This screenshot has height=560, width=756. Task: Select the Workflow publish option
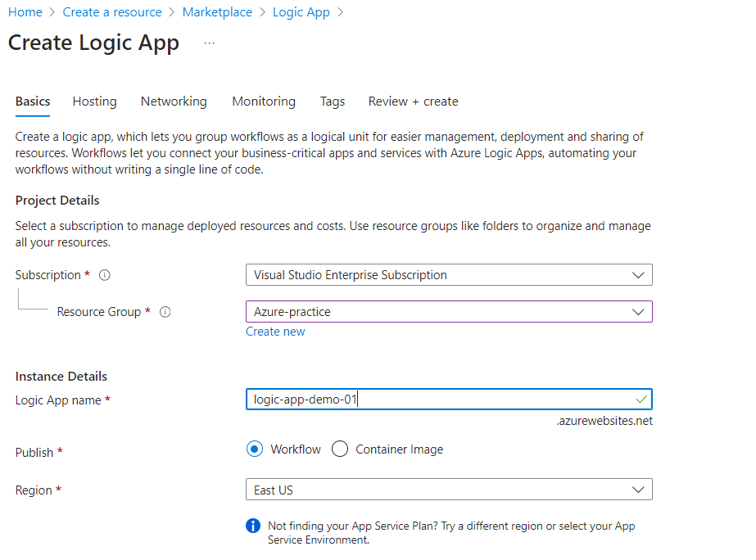(x=255, y=449)
